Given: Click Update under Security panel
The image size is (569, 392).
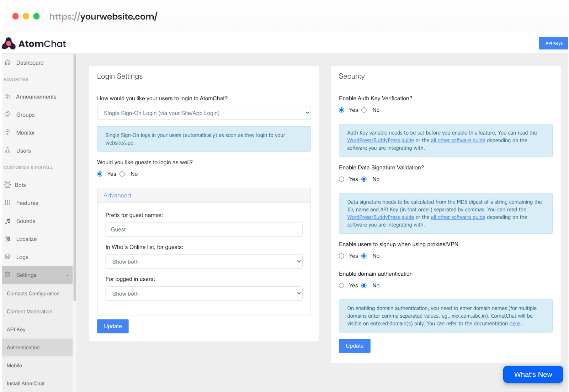Looking at the screenshot, I should 355,346.
